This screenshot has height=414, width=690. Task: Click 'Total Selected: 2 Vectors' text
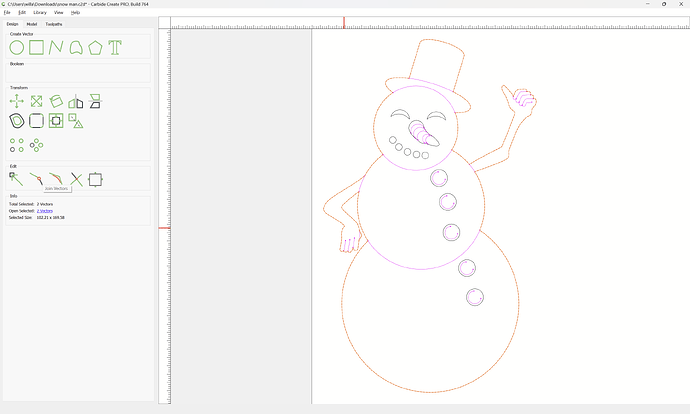click(x=31, y=204)
